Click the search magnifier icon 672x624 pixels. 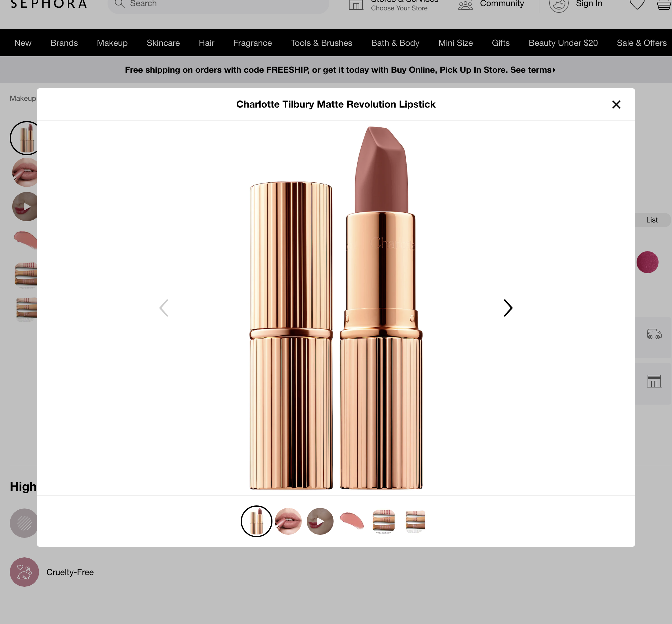(x=119, y=4)
